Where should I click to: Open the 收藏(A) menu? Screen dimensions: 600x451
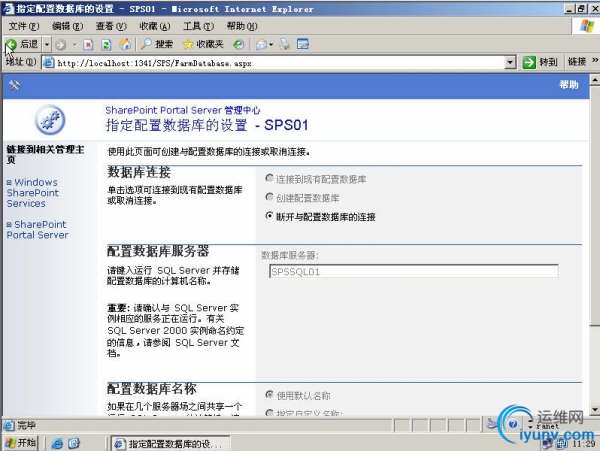(155, 26)
